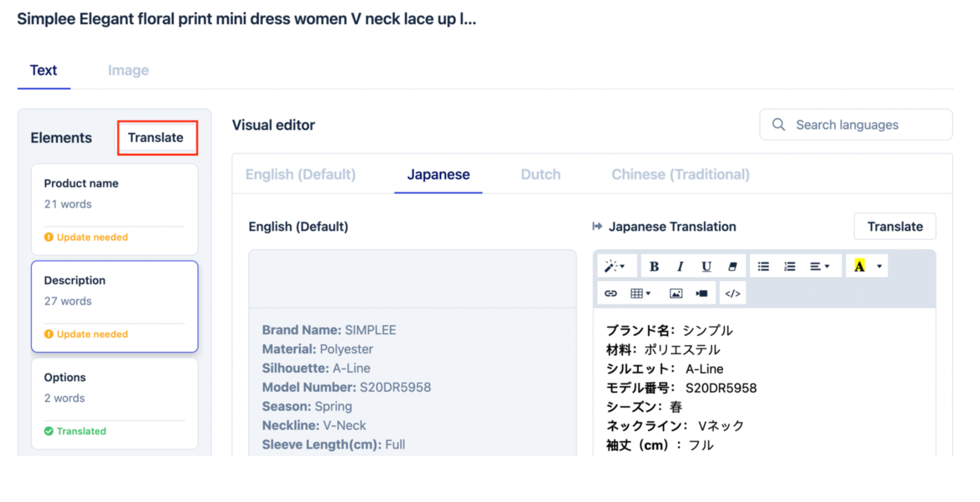
Task: Click the Elements panel heading
Action: pos(61,138)
